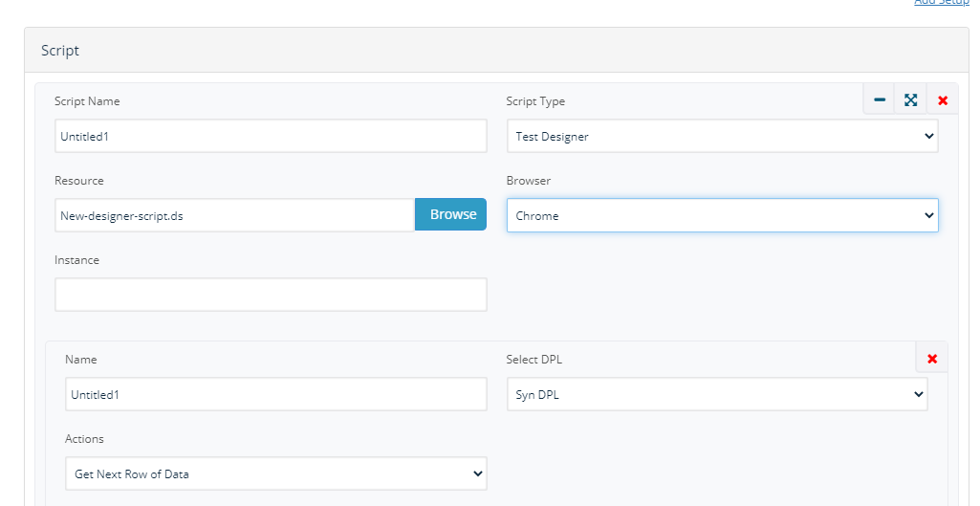The height and width of the screenshot is (506, 980).
Task: Click the Instance field label
Action: pos(76,260)
